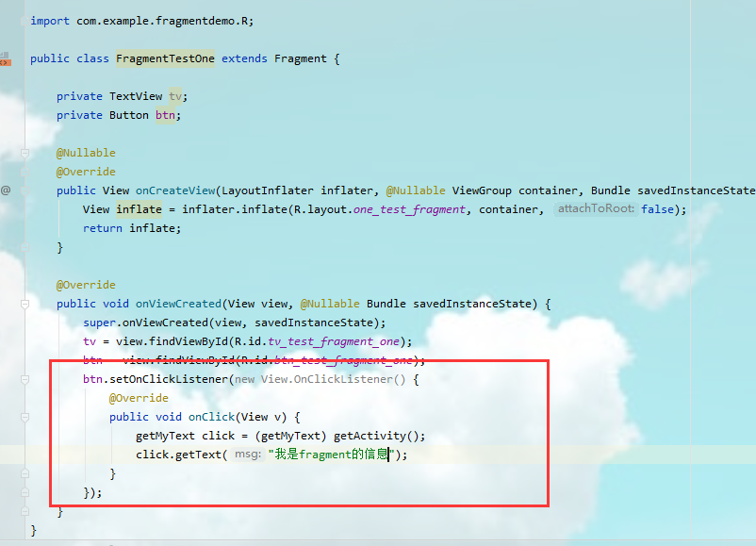Click the highlighted 'inflate' variable in 'View inflate ='
The height and width of the screenshot is (546, 756).
pos(139,209)
